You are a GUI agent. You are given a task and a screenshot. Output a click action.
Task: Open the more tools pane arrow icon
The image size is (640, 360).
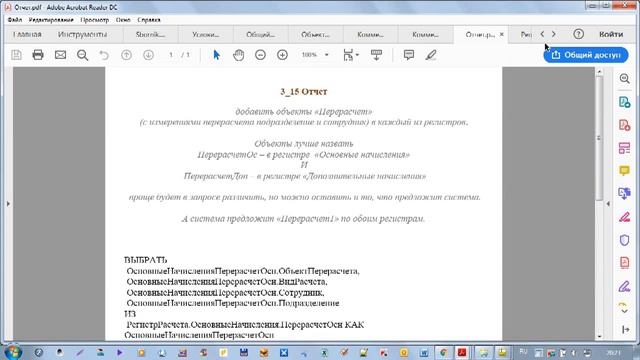click(626, 329)
